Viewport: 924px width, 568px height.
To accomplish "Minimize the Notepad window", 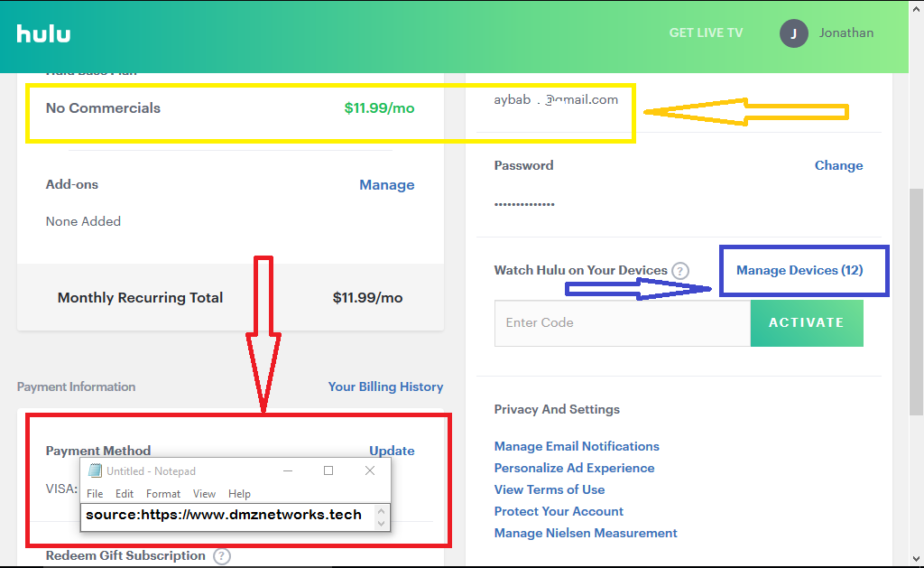I will click(x=288, y=470).
